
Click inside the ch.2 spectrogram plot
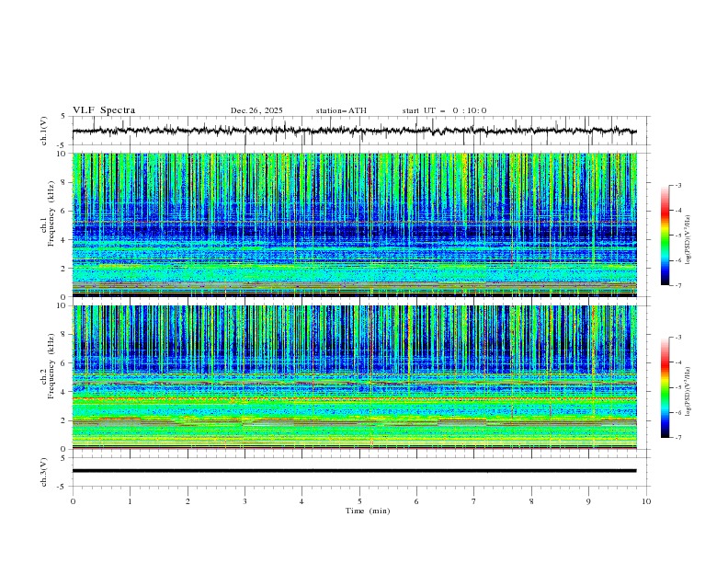(358, 377)
